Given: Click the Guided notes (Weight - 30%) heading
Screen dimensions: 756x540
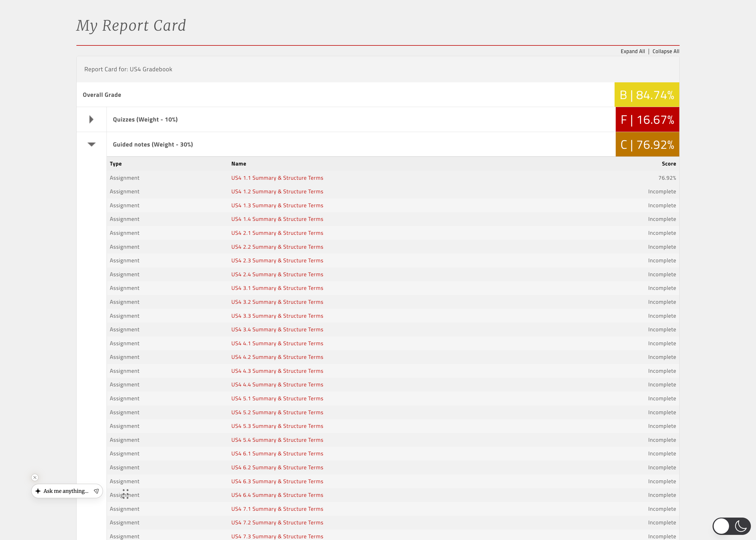Looking at the screenshot, I should (x=153, y=144).
